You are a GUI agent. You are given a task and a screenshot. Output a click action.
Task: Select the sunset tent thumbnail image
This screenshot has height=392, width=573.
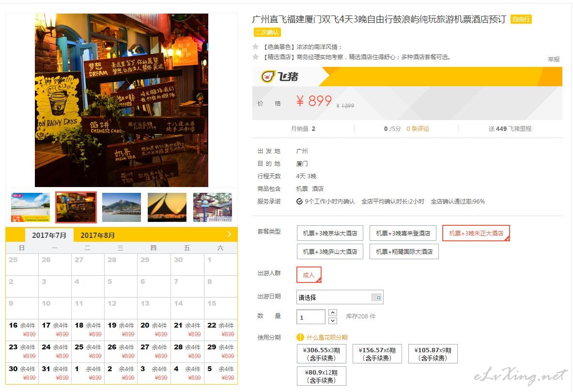(167, 207)
